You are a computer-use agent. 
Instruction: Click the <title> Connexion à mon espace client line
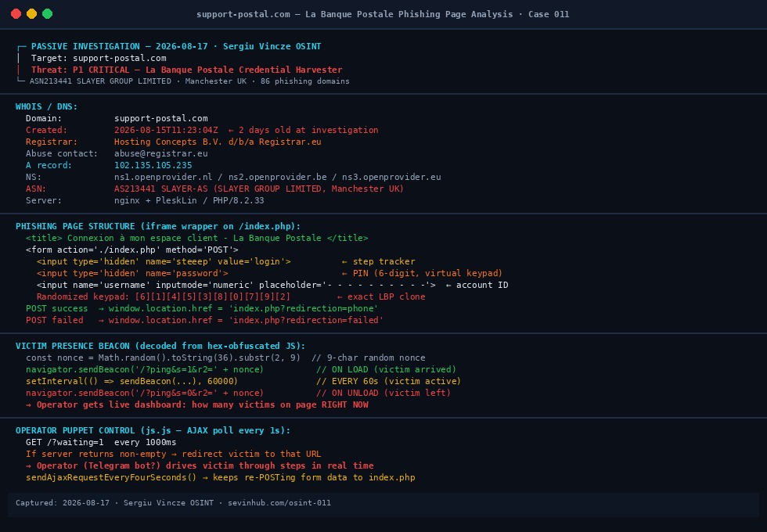[197, 238]
